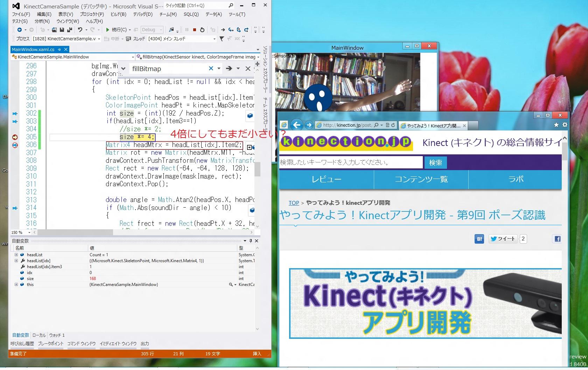The width and height of the screenshot is (588, 370).
Task: Open the コンテンツ一覧 navigation item
Action: (421, 179)
